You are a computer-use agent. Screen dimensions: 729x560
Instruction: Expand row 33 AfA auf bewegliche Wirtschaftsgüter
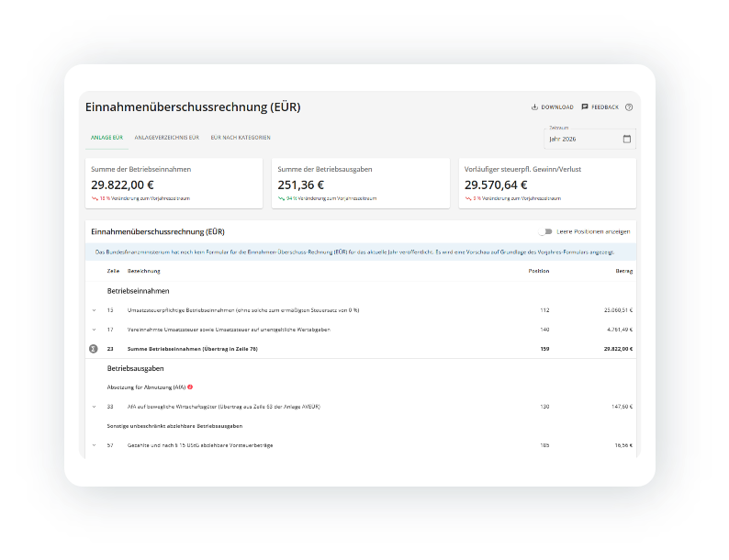click(94, 406)
